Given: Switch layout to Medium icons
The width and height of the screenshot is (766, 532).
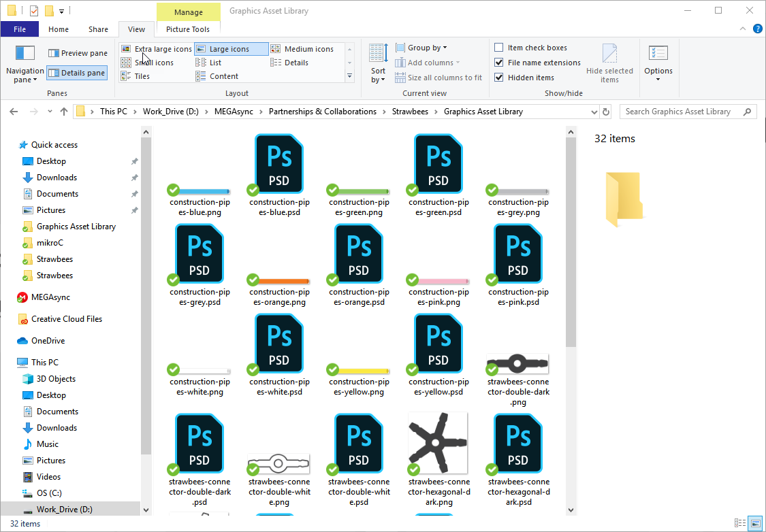Looking at the screenshot, I should coord(302,49).
